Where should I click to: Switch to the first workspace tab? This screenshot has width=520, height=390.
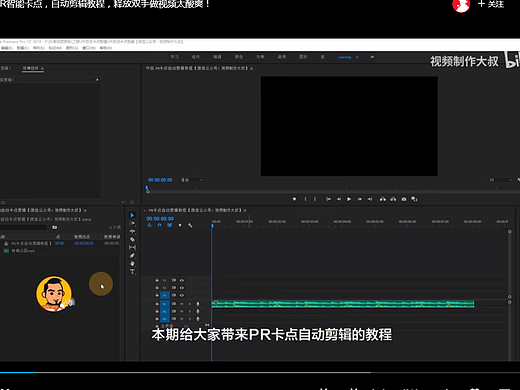point(174,57)
